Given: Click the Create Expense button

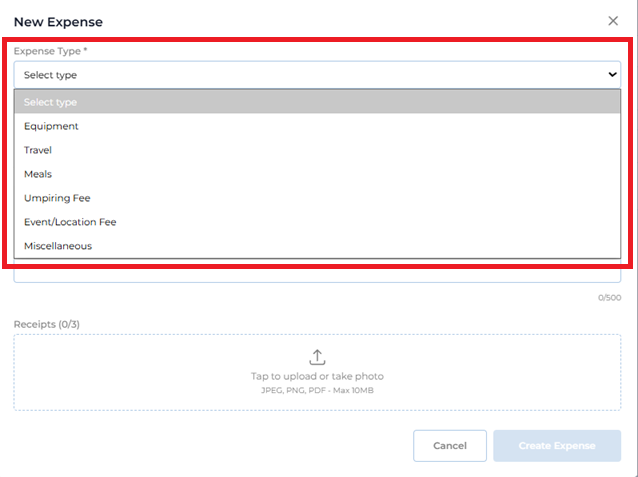Looking at the screenshot, I should (557, 446).
